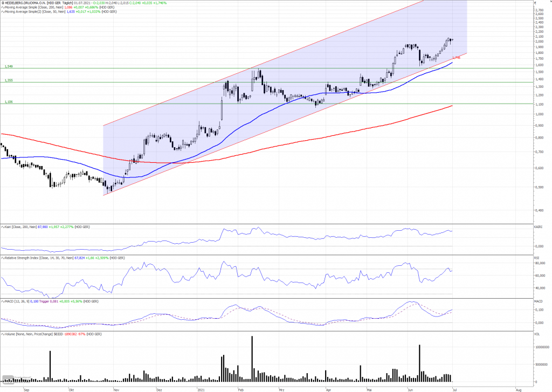Click the 2,000 price axis label

539,41
